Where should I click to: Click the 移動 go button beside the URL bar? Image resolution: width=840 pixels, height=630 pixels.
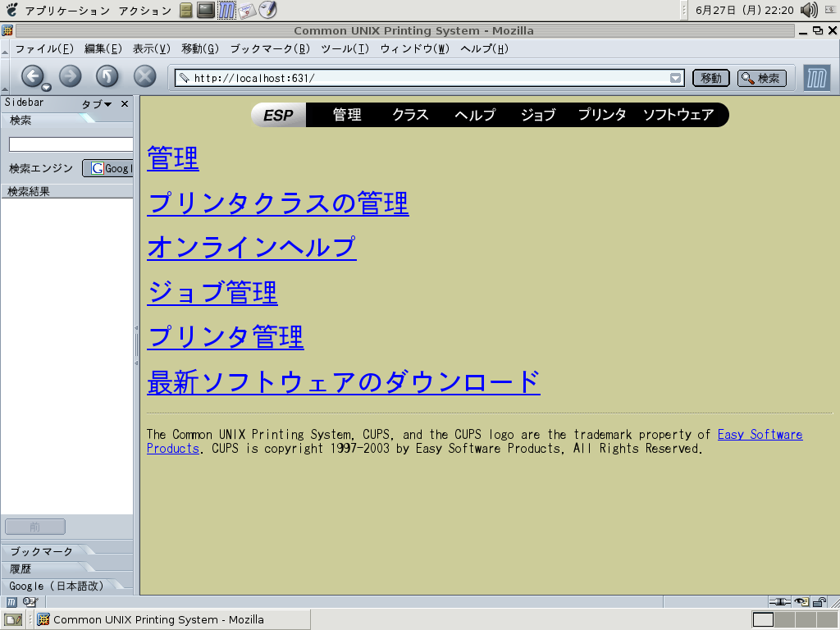point(711,78)
